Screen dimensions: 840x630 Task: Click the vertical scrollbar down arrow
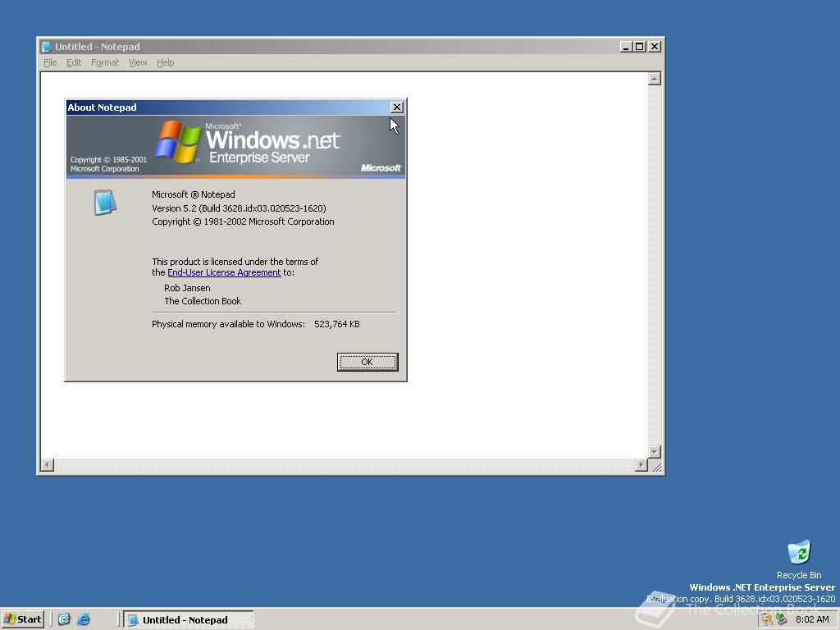click(654, 452)
